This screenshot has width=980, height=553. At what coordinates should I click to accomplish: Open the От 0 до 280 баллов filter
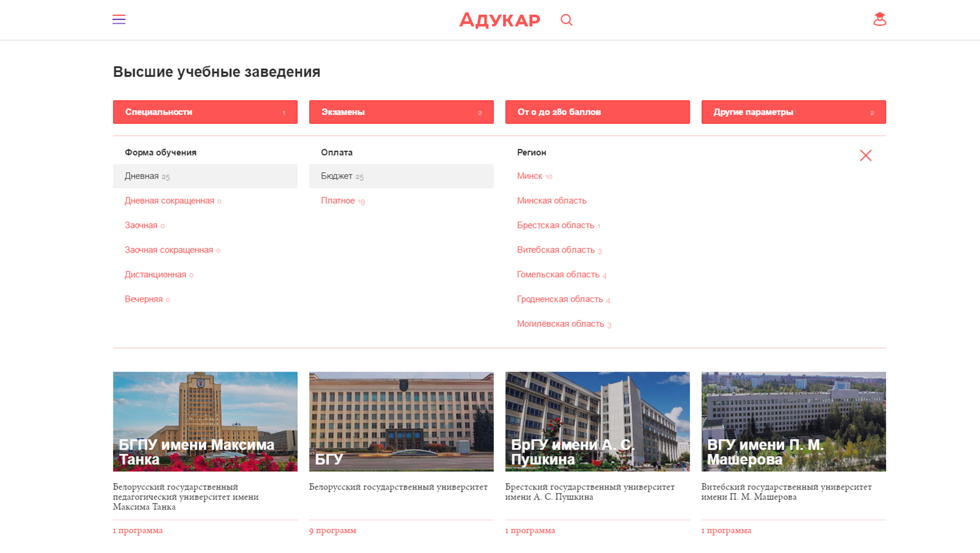(597, 112)
